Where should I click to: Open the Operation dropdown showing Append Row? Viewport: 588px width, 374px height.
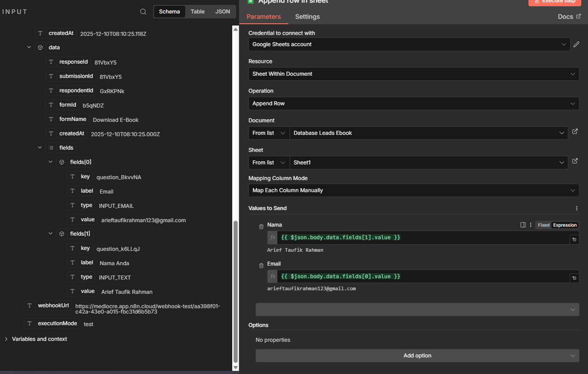point(413,103)
